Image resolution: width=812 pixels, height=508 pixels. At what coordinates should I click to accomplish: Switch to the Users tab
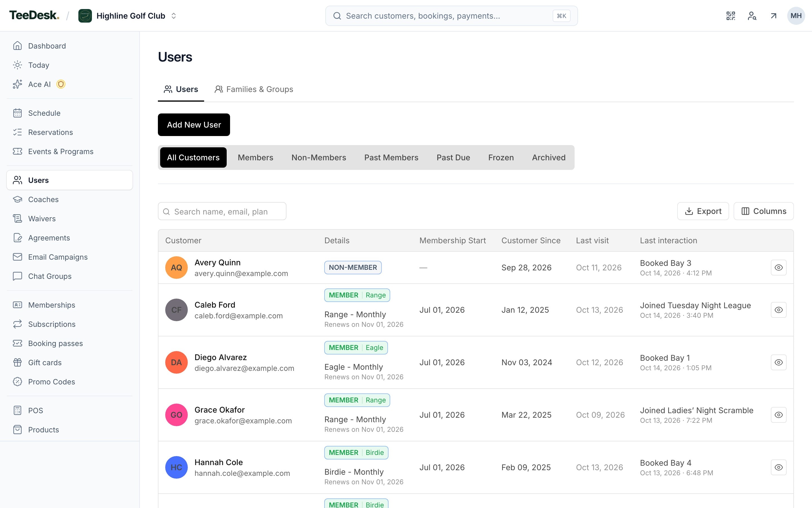click(181, 89)
